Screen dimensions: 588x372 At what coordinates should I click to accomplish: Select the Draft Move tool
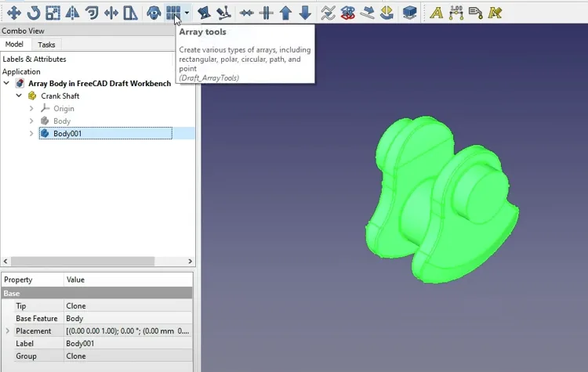click(14, 13)
